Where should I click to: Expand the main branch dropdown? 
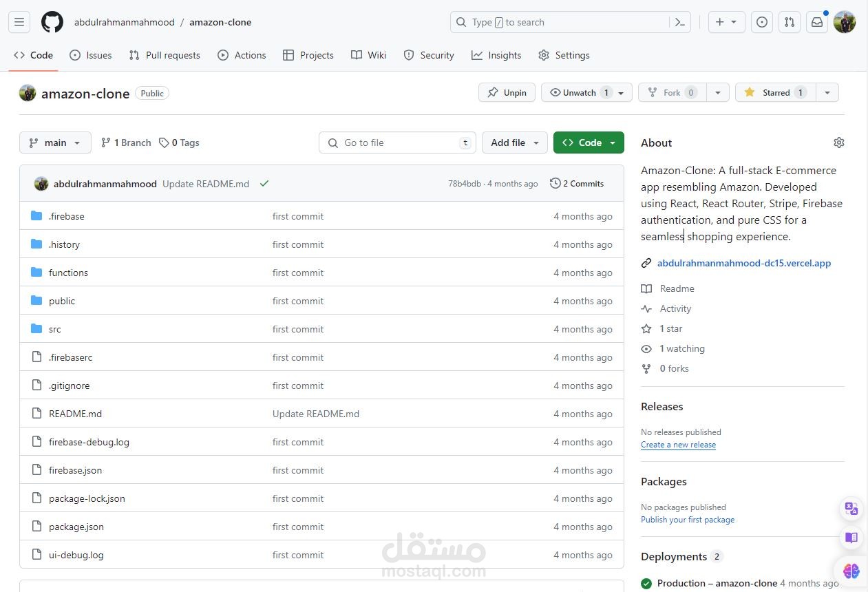click(x=55, y=142)
